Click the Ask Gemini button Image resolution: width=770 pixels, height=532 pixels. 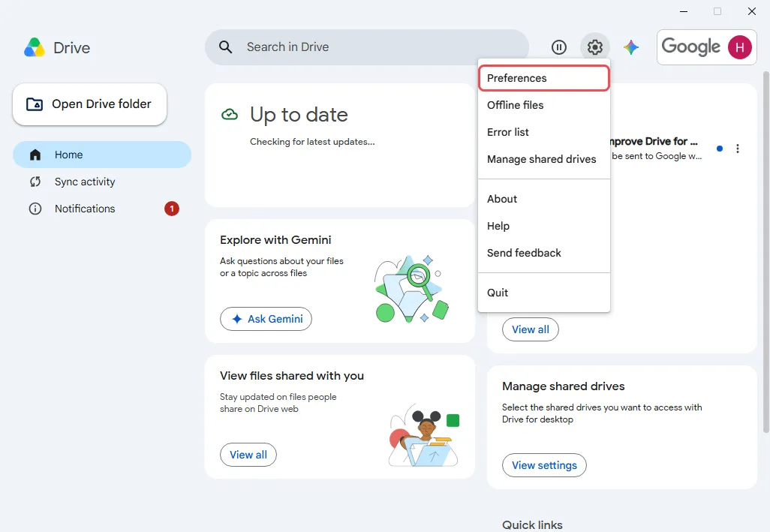266,319
